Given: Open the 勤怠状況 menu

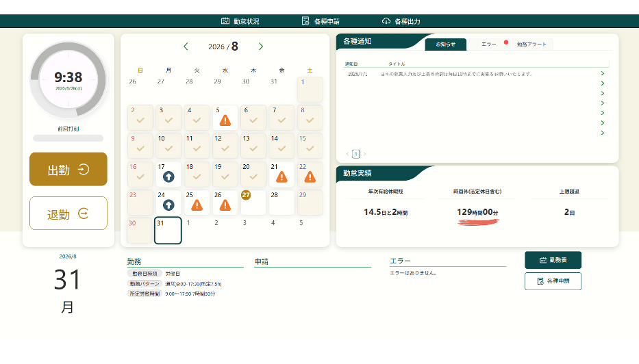Looking at the screenshot, I should 240,21.
